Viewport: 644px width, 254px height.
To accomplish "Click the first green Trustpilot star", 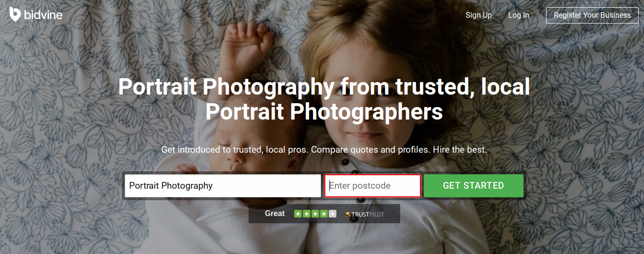I will click(298, 214).
